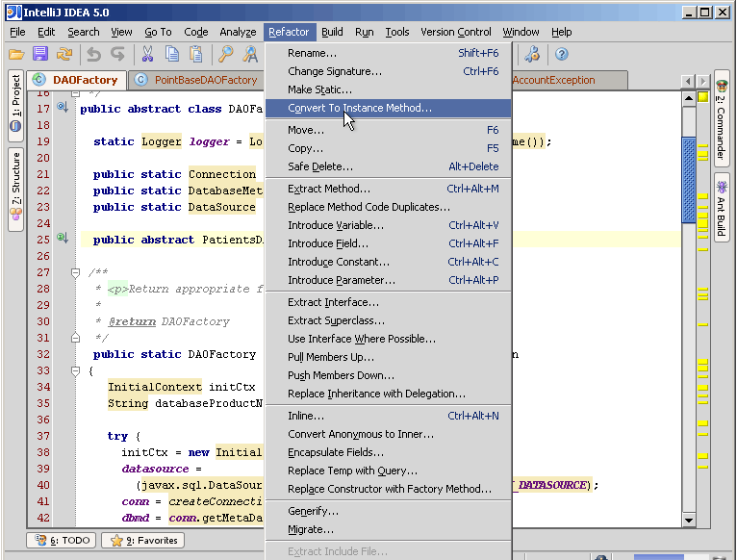Open the TODO tool window
This screenshot has height=560, width=737.
62,540
